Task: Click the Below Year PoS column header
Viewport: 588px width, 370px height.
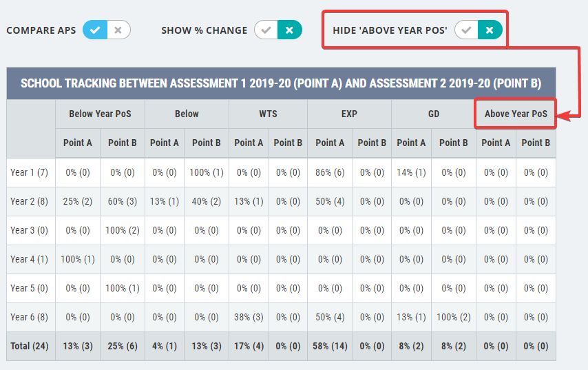Action: [x=100, y=114]
